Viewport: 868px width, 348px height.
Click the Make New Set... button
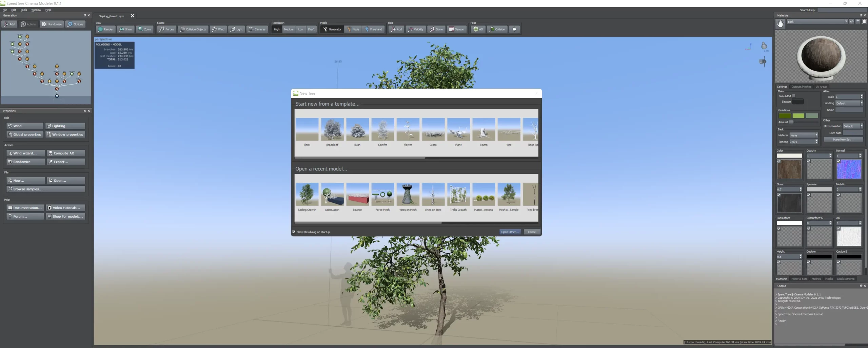(x=843, y=140)
